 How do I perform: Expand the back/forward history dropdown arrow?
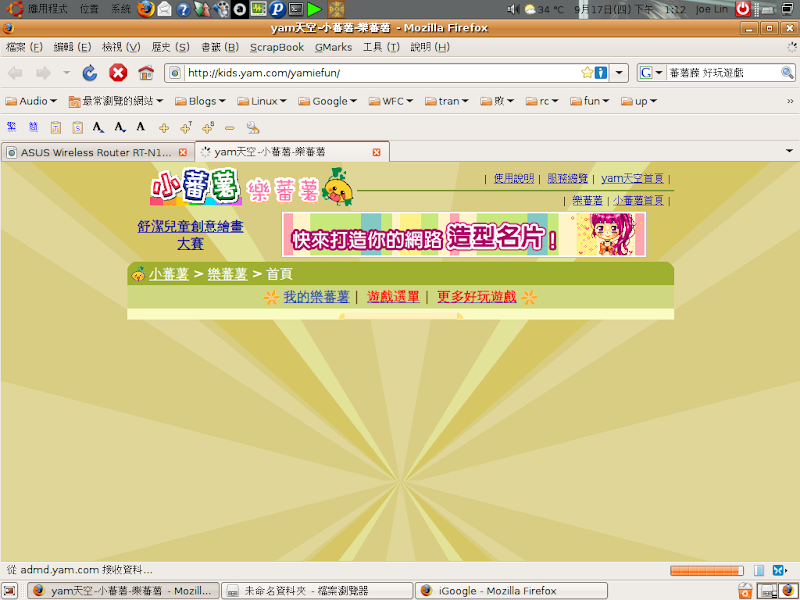67,73
